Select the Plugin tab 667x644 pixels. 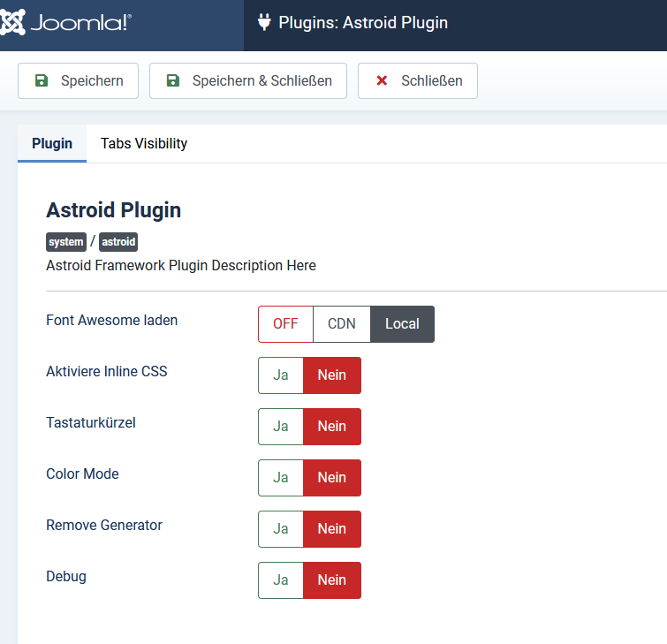[52, 143]
